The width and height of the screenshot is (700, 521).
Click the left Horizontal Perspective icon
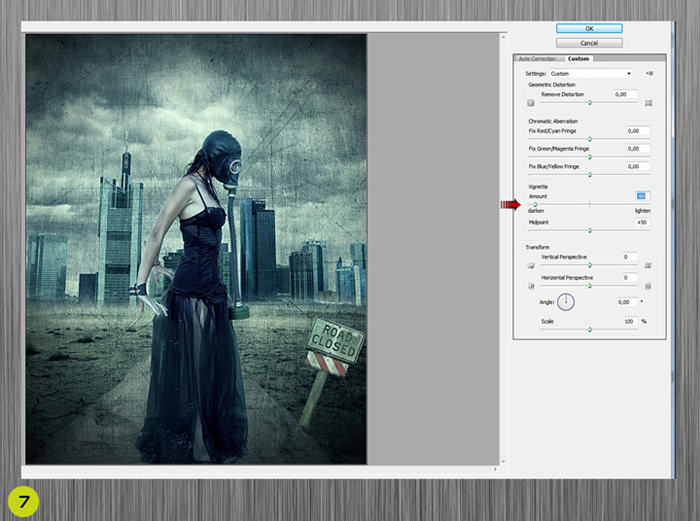531,286
